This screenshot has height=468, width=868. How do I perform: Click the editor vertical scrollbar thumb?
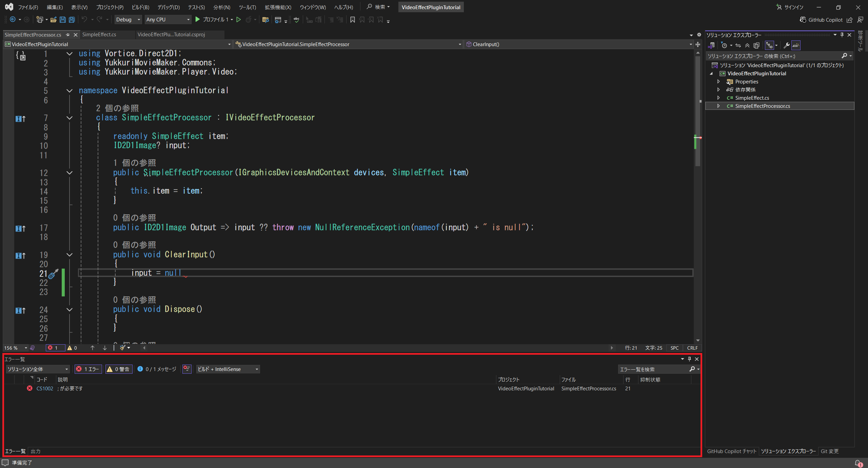click(x=697, y=112)
